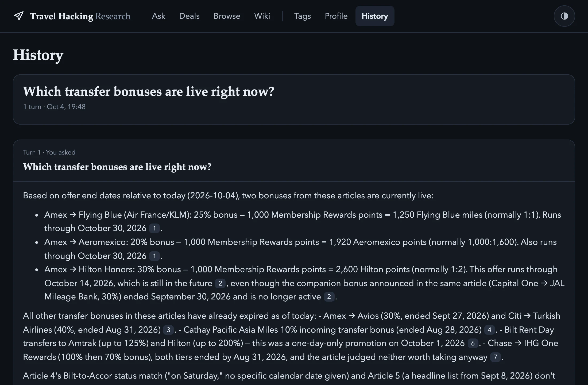
Task: Open the Browse section
Action: (227, 16)
